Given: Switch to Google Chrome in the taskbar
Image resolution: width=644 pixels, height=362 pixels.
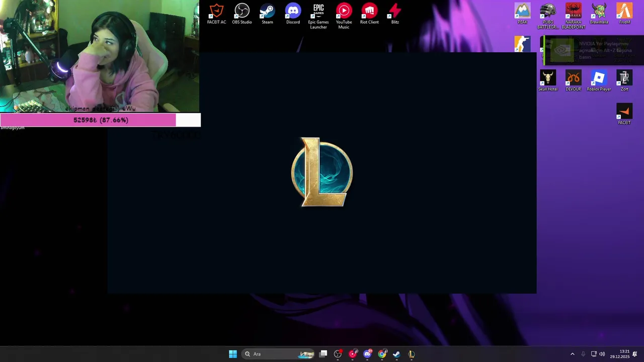Looking at the screenshot, I should pos(382,354).
